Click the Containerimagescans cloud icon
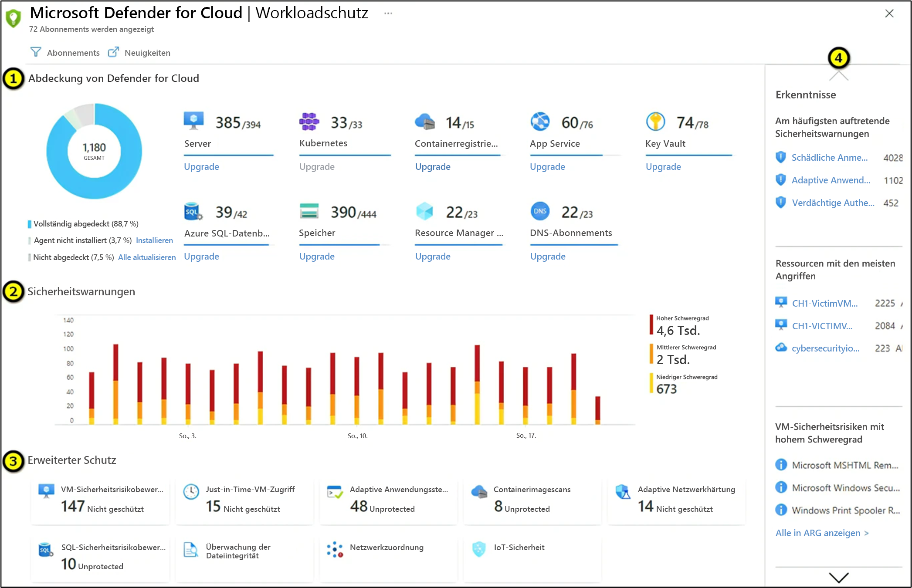This screenshot has height=588, width=912. click(479, 492)
